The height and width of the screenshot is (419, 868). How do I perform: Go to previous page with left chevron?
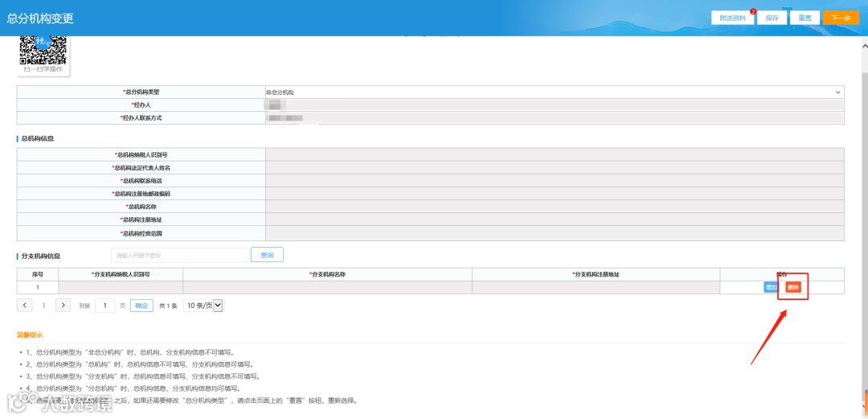pyautogui.click(x=24, y=305)
